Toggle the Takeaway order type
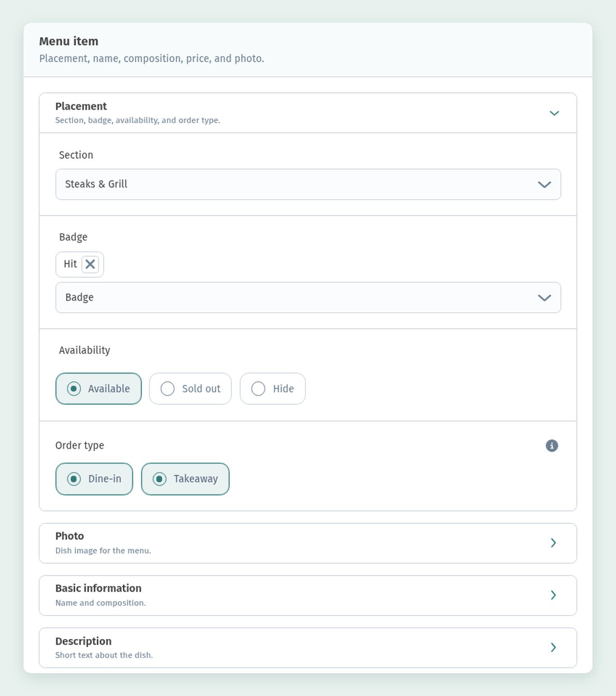The width and height of the screenshot is (616, 696). 185,479
